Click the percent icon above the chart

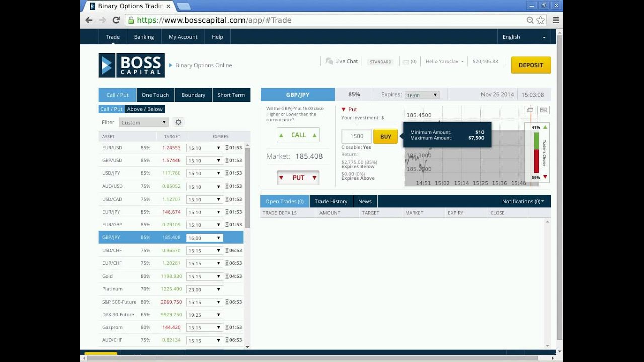[543, 110]
